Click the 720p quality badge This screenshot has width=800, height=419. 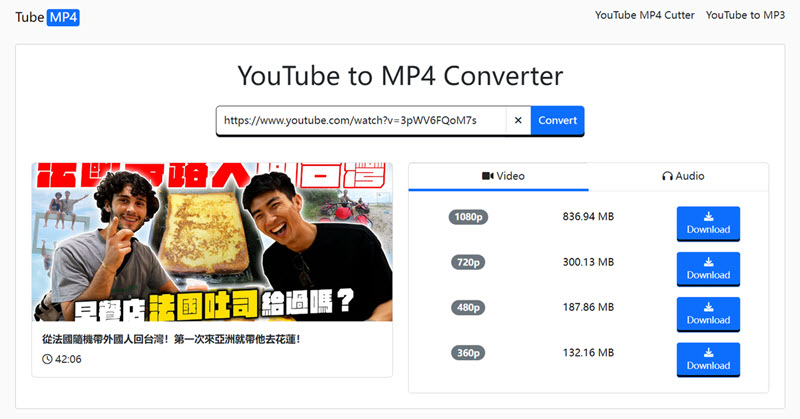(x=468, y=262)
